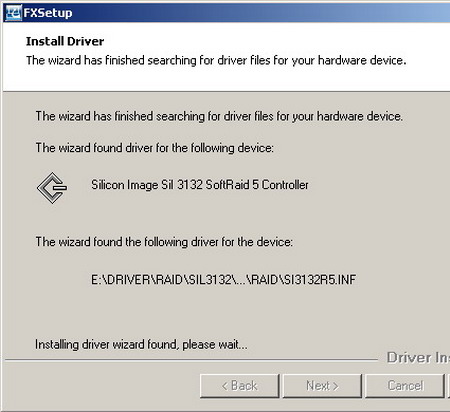The width and height of the screenshot is (450, 412).
Task: Click 'found driver for the following device' line
Action: point(154,148)
